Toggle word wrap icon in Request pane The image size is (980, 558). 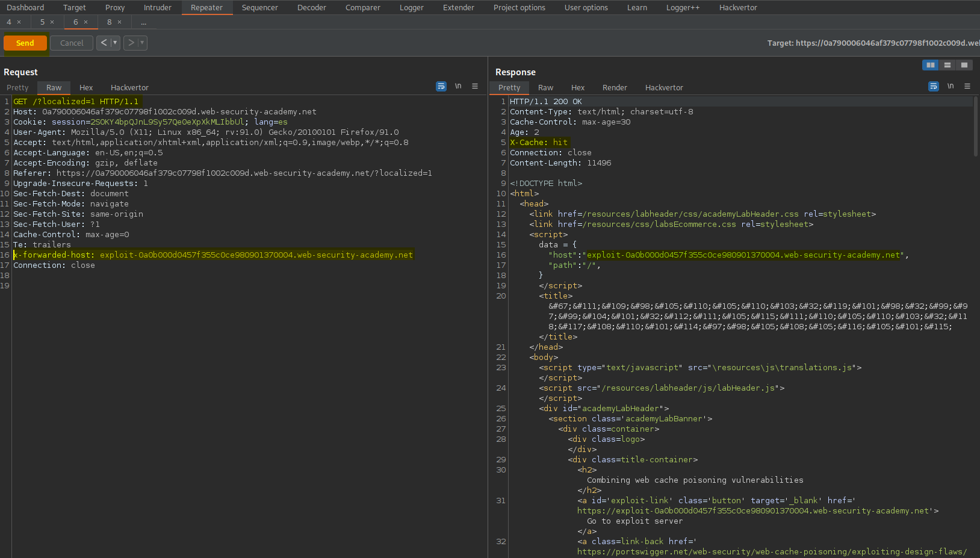click(x=441, y=87)
